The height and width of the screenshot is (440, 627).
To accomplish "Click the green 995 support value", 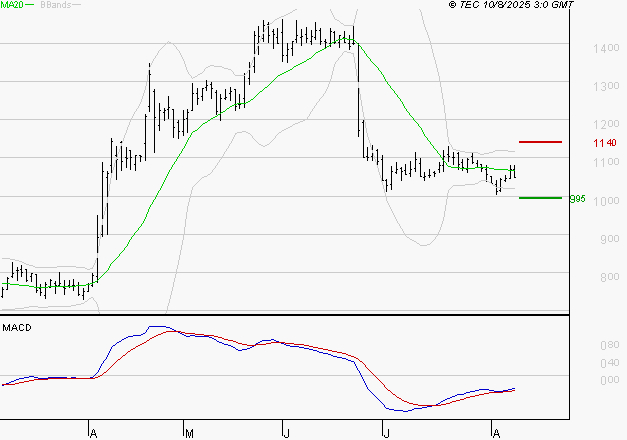I will coord(577,198).
